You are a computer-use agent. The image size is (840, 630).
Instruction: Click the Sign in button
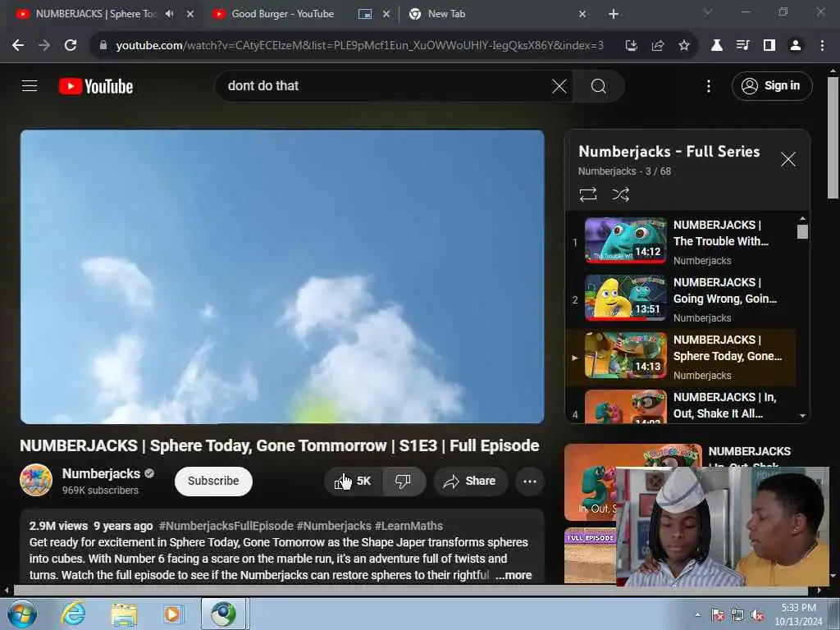(x=771, y=85)
